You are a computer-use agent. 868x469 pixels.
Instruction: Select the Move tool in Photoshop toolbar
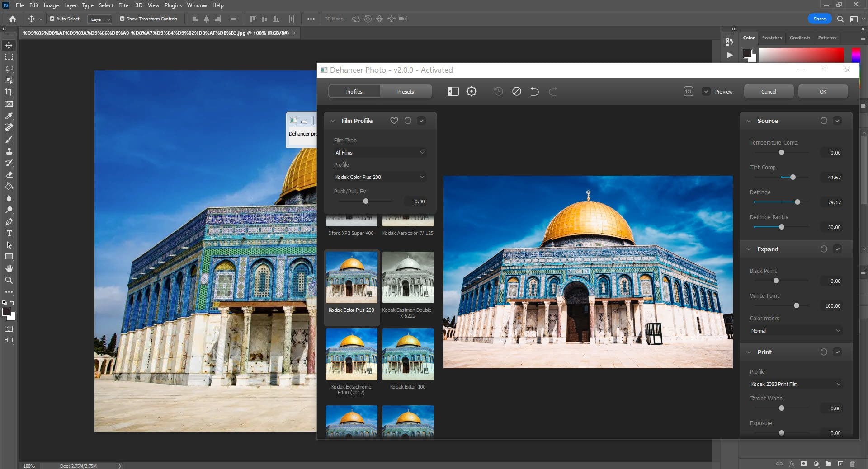coord(9,45)
